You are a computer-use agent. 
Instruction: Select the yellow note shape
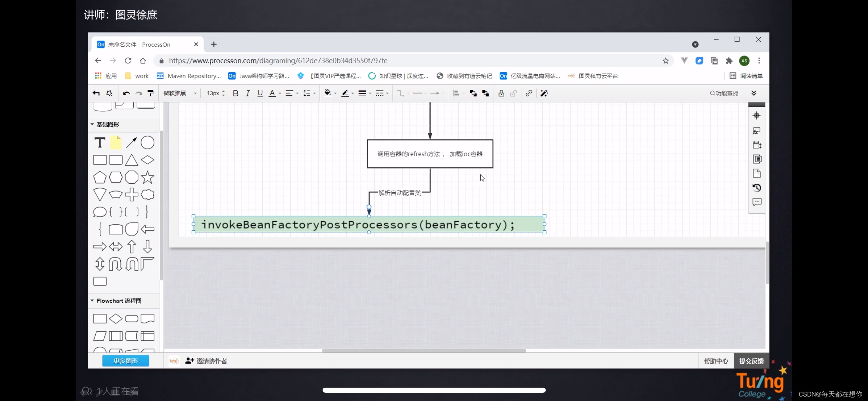click(116, 143)
